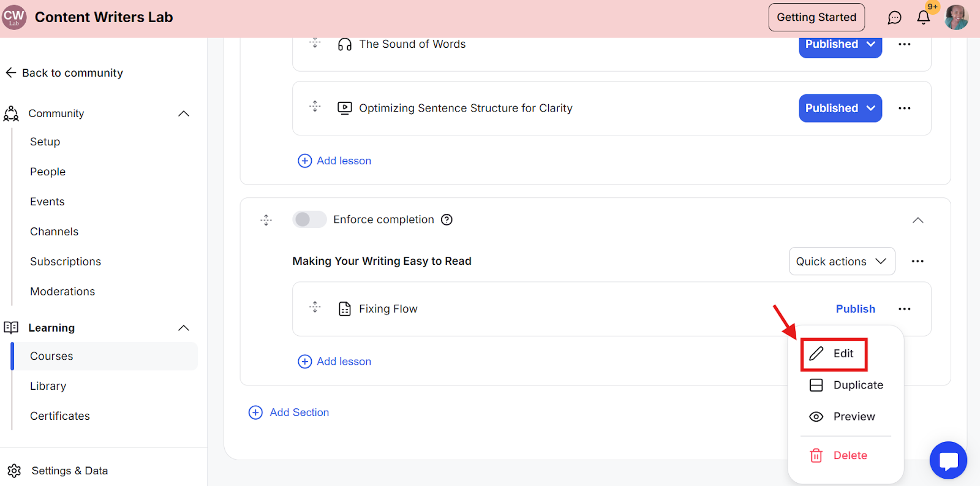
Task: Open three-dot menu for Making Your Writing section
Action: pos(917,262)
